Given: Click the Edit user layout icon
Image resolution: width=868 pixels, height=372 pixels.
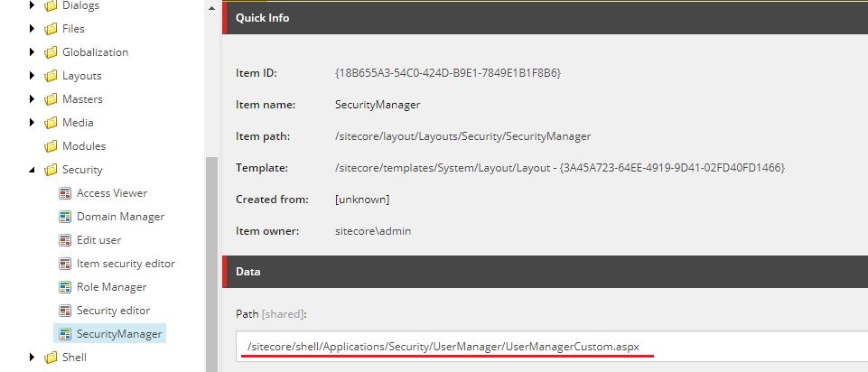Looking at the screenshot, I should tap(65, 240).
